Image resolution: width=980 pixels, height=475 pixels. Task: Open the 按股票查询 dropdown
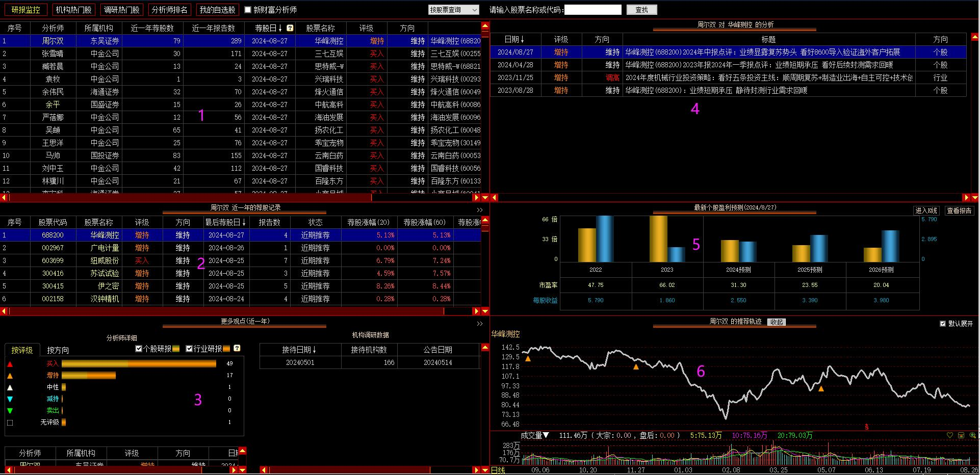(453, 10)
